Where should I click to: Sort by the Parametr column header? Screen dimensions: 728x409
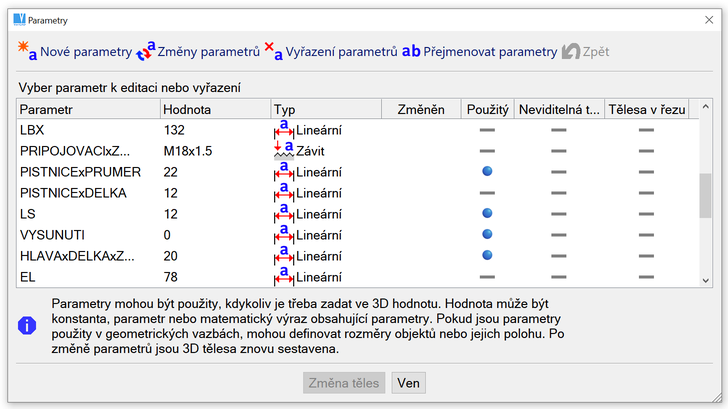coord(88,108)
